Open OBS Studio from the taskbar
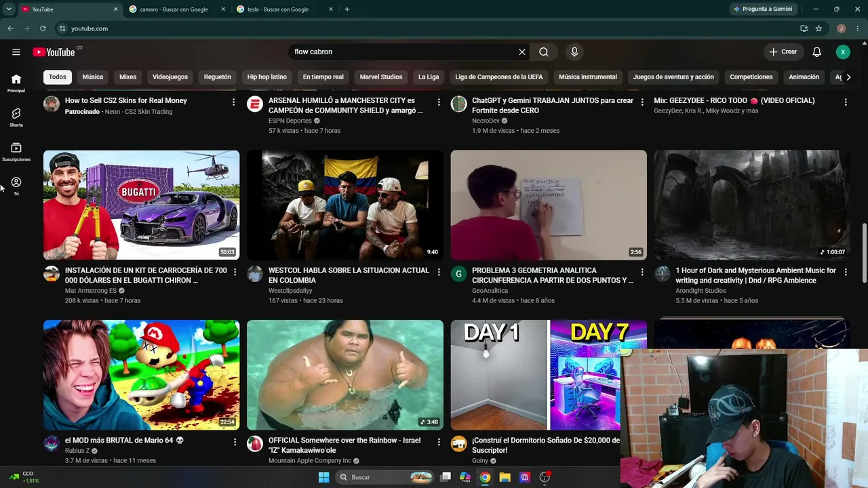Viewport: 868px width, 488px height. [545, 477]
